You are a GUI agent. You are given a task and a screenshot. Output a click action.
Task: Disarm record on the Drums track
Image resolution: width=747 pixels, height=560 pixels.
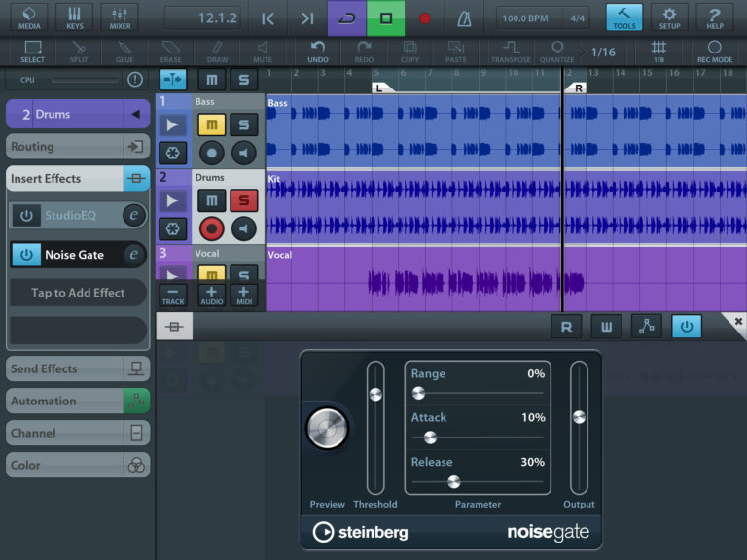point(211,229)
